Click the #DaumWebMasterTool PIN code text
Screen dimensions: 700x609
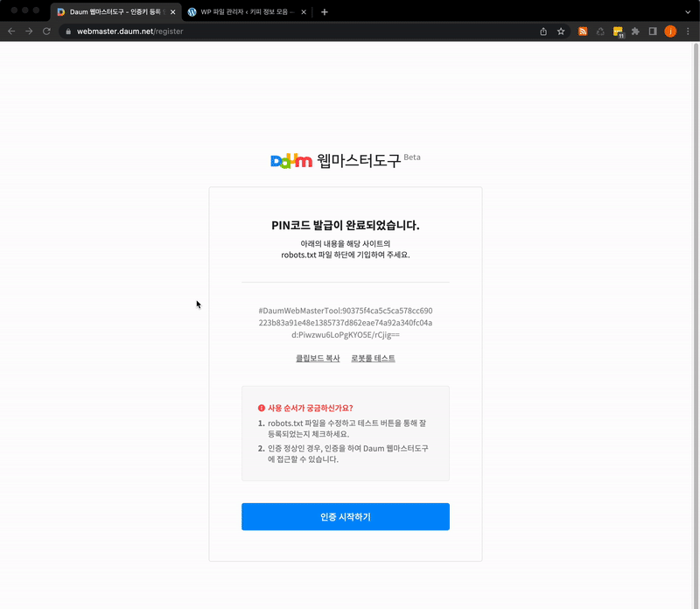click(x=346, y=322)
